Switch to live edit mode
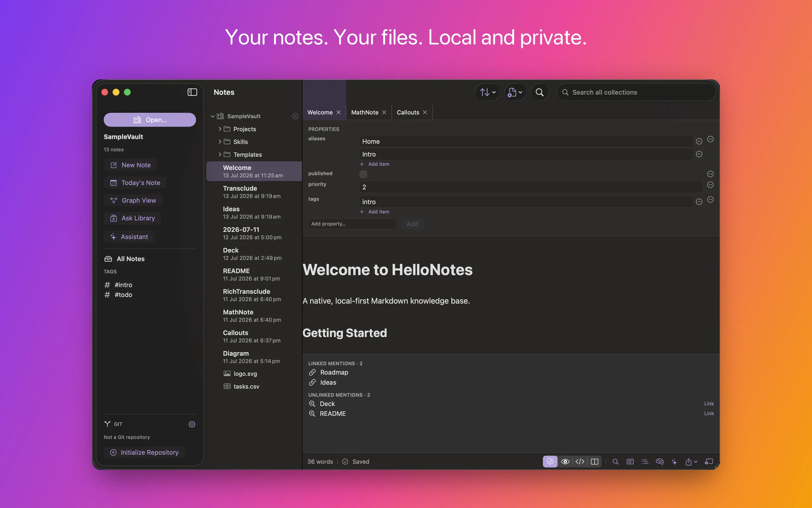Viewport: 812px width, 508px height. pos(550,462)
